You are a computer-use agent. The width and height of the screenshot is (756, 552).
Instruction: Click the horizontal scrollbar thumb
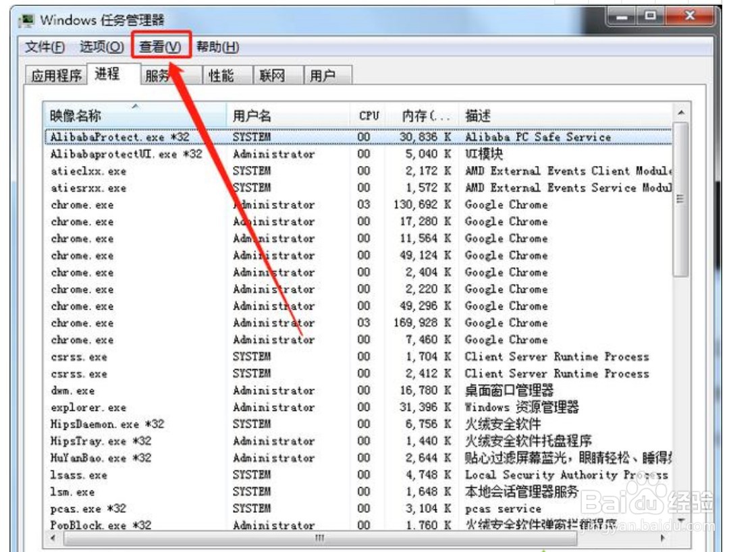pos(319,538)
